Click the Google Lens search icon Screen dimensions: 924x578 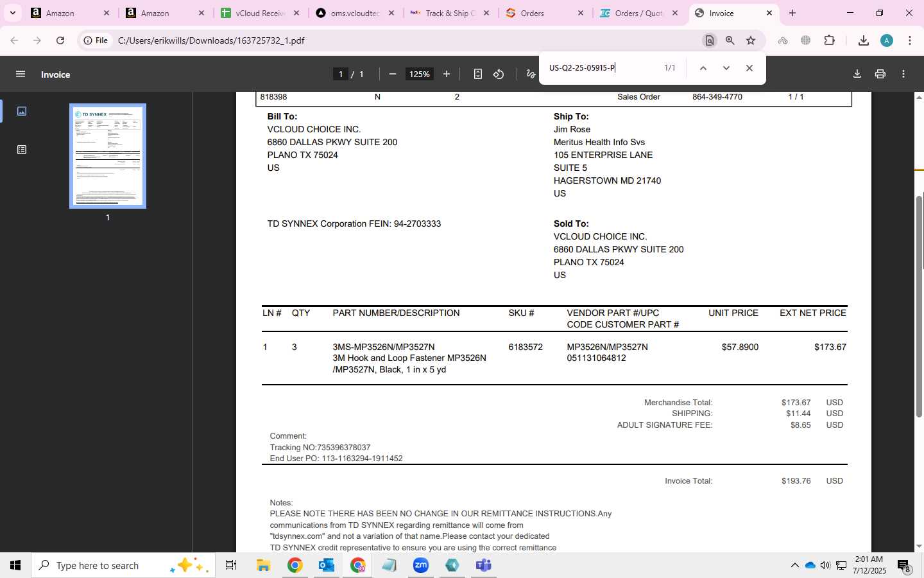click(710, 40)
